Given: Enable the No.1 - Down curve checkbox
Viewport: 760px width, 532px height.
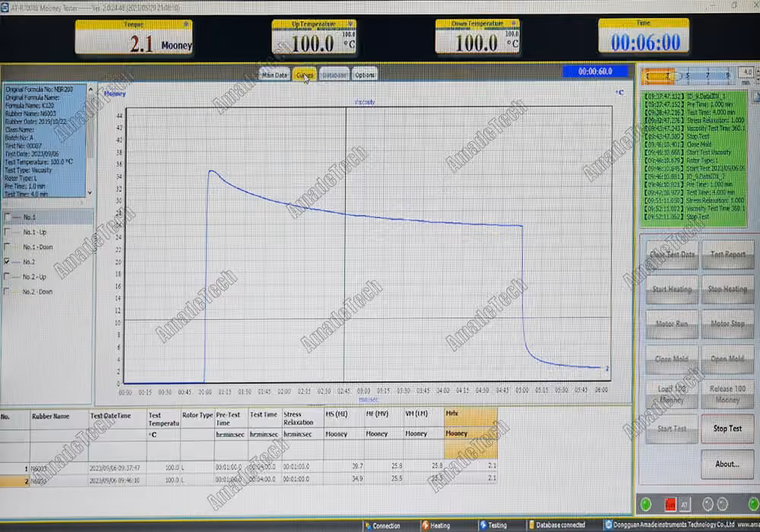Looking at the screenshot, I should coord(7,246).
